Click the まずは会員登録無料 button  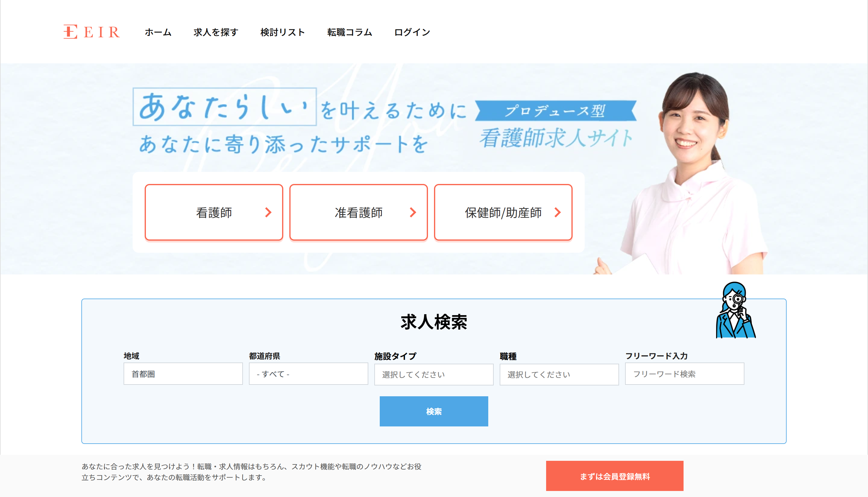[614, 476]
